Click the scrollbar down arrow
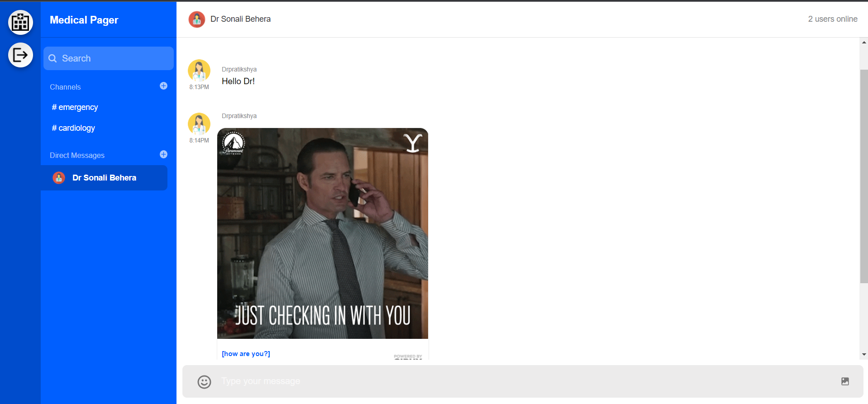The image size is (868, 404). click(x=864, y=355)
